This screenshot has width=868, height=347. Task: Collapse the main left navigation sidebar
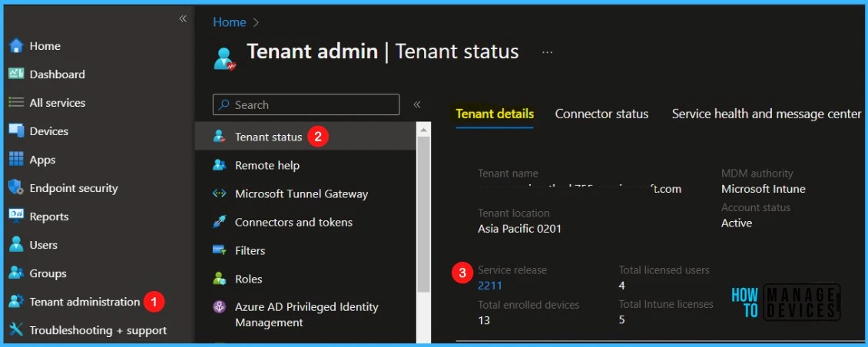pyautogui.click(x=183, y=19)
